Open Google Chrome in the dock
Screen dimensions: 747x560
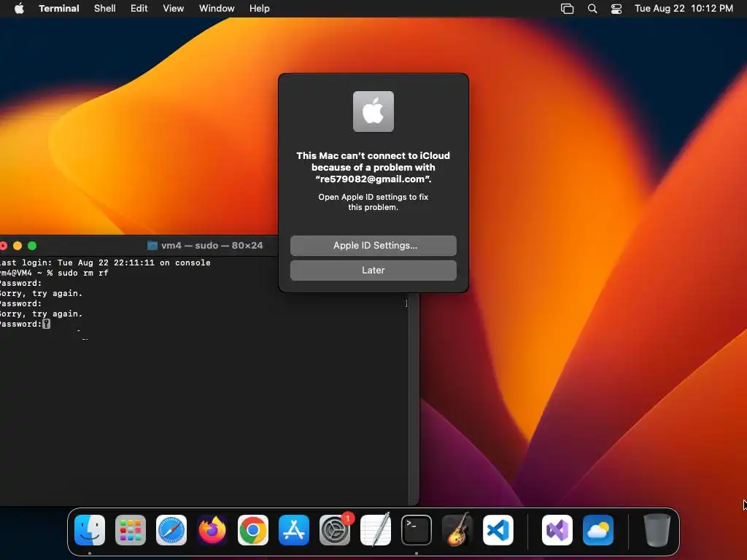click(x=253, y=529)
